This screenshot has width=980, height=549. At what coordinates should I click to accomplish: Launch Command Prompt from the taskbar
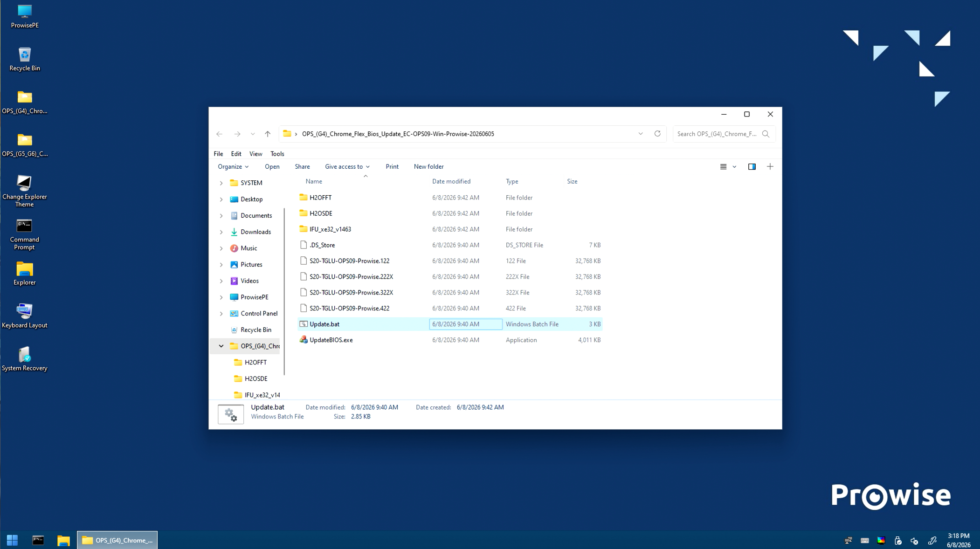38,540
